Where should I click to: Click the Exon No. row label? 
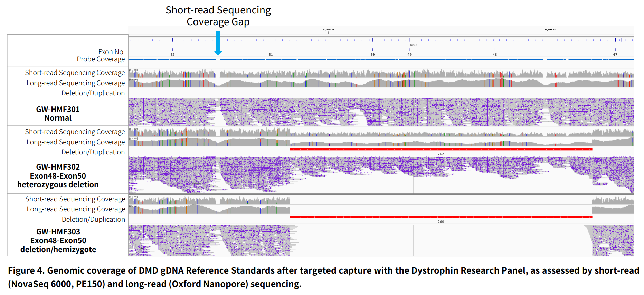tap(111, 52)
